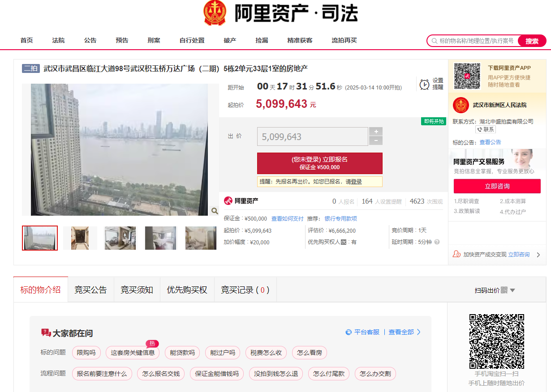Select the 刑案 navigation item
Screen dimensions: 551x392
(x=154, y=40)
